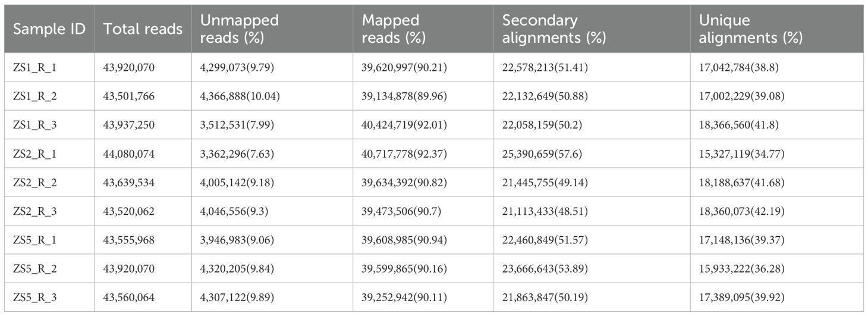Viewport: 868px width, 316px height.
Task: Click the Secondary alignments (%) header
Action: click(553, 29)
